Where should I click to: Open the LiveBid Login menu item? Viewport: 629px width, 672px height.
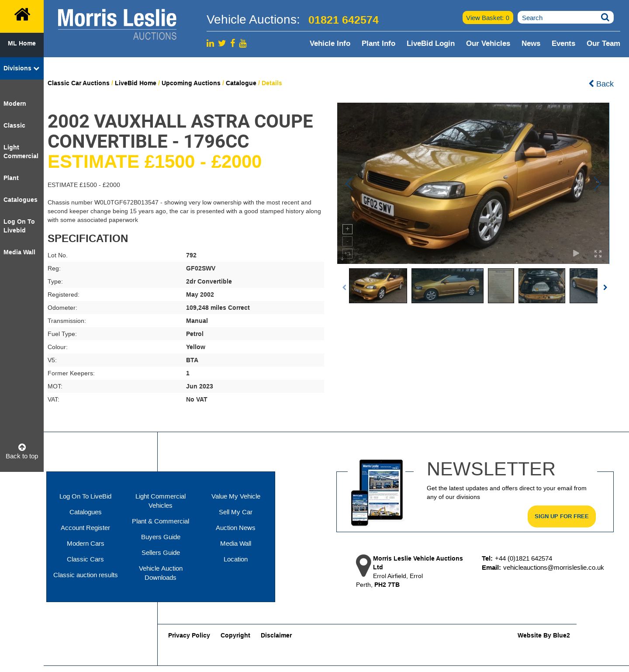(431, 43)
